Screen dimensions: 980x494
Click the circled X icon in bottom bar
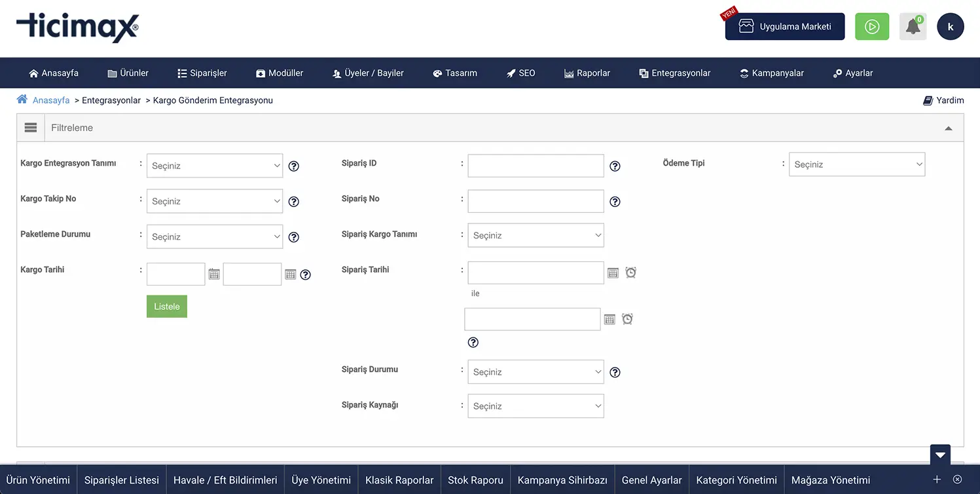click(957, 480)
